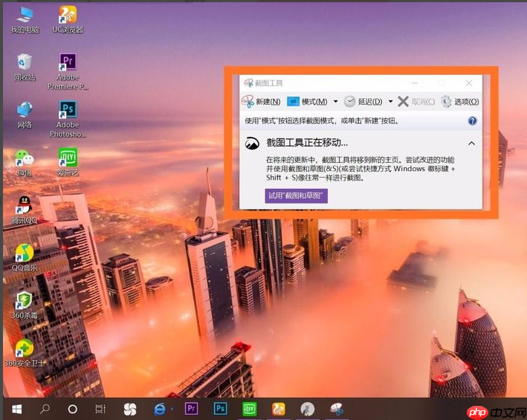
Task: Select the 360安全卫士 desktop icon
Action: (x=25, y=353)
